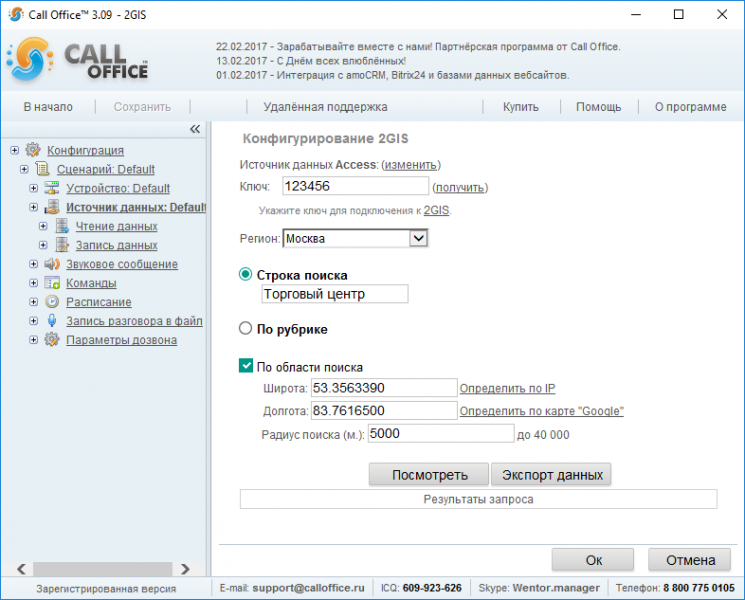The image size is (745, 600).
Task: Click the Сценарий: Default scroll icon
Action: pyautogui.click(x=42, y=169)
